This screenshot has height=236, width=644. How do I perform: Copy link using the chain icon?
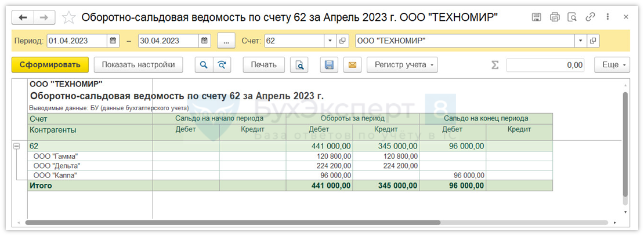591,17
